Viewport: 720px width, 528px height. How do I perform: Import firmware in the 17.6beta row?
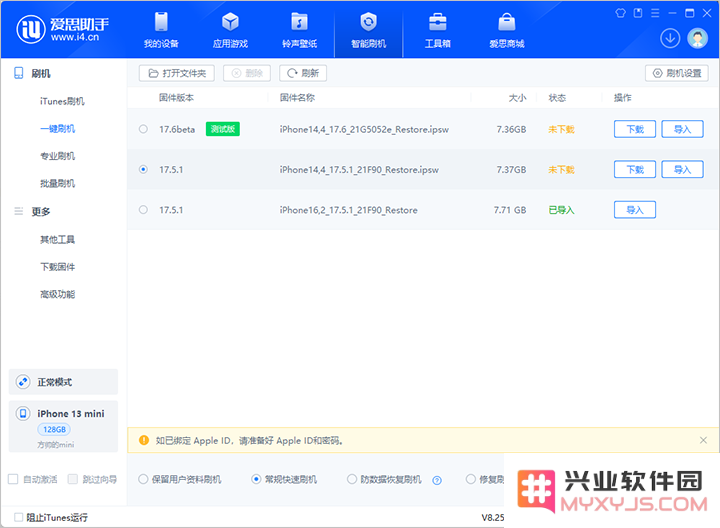coord(682,129)
